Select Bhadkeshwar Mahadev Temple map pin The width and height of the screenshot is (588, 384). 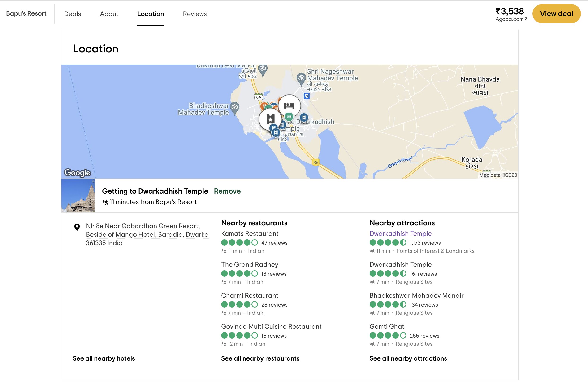[234, 108]
